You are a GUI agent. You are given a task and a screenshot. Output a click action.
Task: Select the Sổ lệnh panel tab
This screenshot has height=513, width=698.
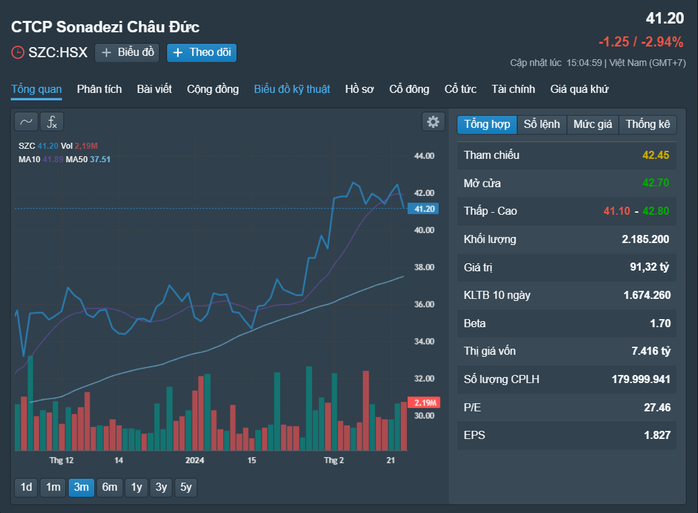coord(542,124)
